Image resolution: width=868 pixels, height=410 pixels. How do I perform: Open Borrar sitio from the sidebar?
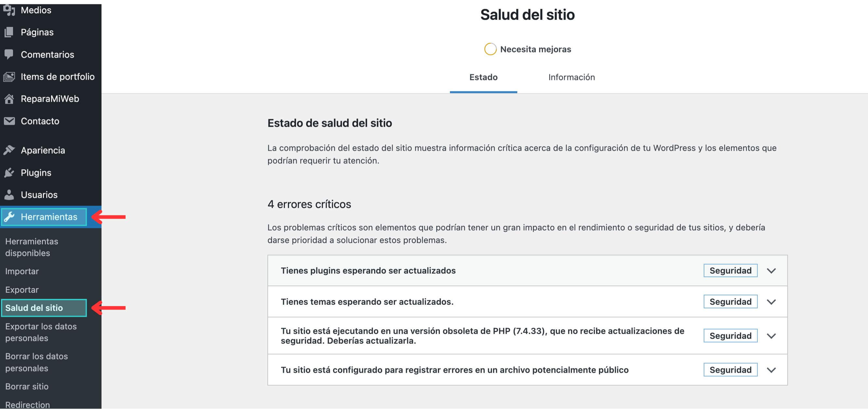click(27, 386)
